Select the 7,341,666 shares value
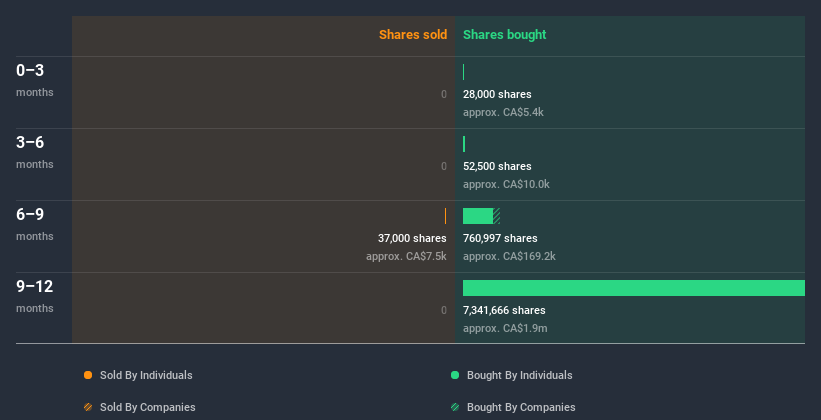 click(x=504, y=310)
